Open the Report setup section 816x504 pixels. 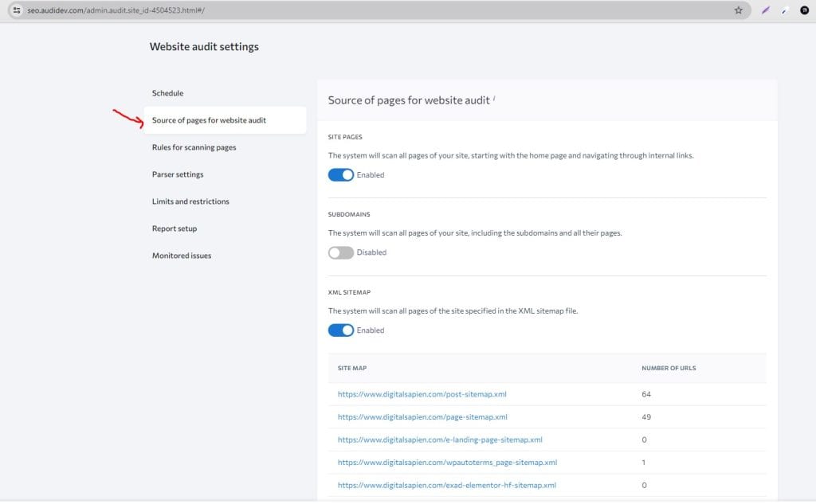(x=174, y=229)
